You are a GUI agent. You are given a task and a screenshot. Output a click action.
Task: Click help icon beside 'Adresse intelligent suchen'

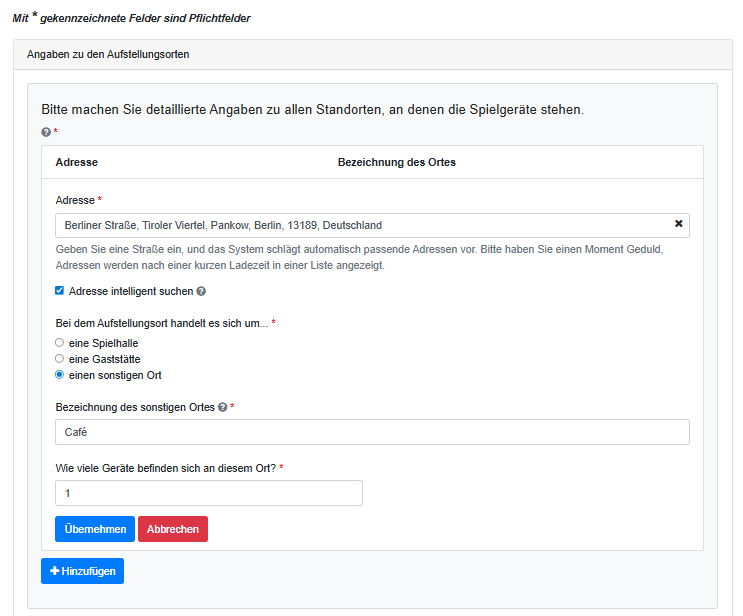pyautogui.click(x=201, y=291)
